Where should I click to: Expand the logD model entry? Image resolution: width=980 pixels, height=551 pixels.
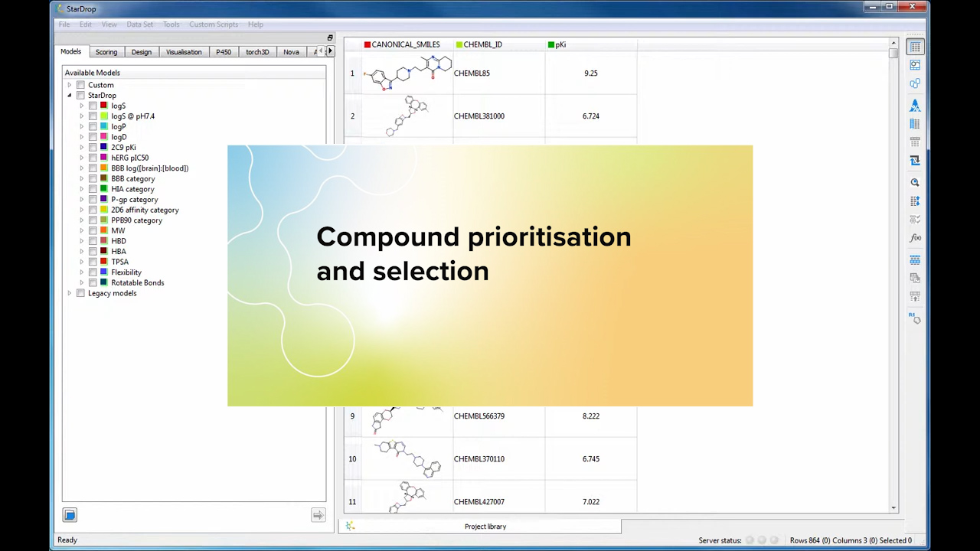coord(82,136)
